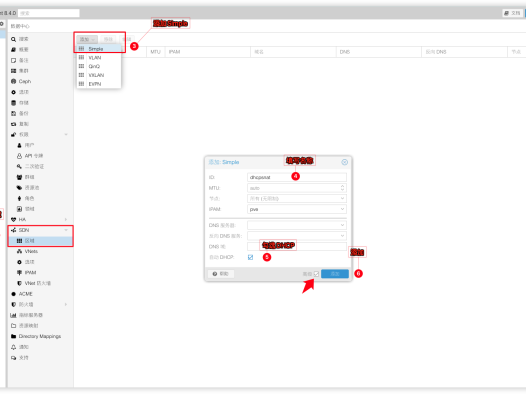Choose VLAN from the add zone menu

coord(99,58)
